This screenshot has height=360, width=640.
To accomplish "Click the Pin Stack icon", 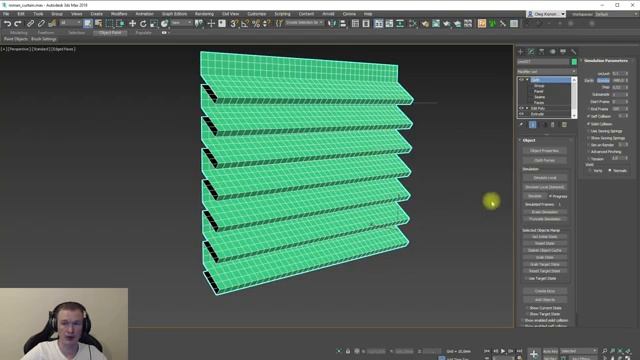I will point(522,124).
